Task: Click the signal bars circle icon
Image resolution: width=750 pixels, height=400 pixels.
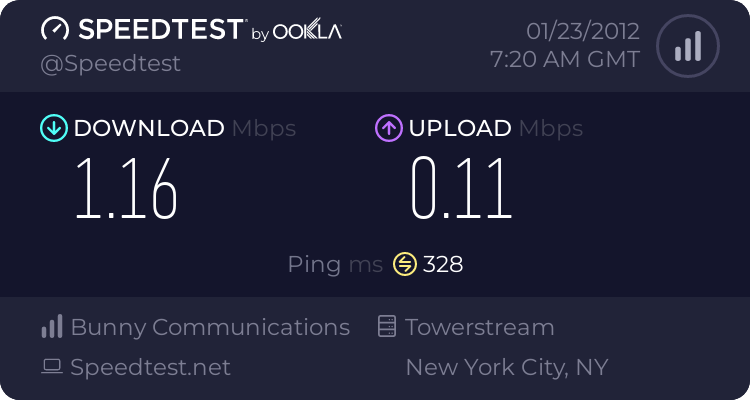Action: pos(686,46)
